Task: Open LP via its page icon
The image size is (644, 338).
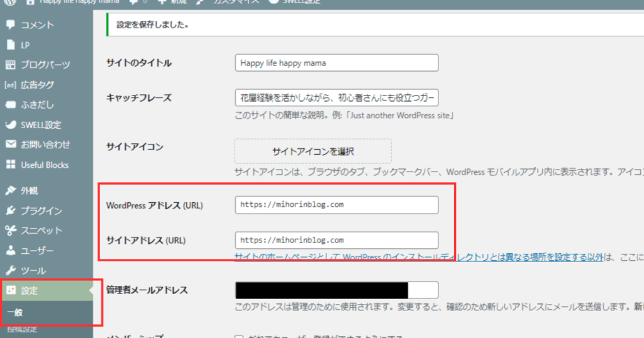Action: pyautogui.click(x=10, y=45)
